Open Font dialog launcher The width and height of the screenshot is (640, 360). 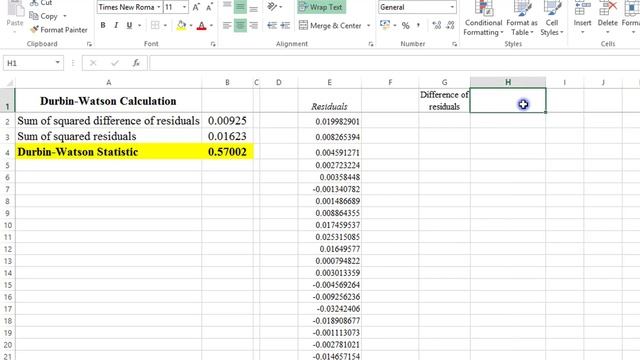tap(213, 44)
